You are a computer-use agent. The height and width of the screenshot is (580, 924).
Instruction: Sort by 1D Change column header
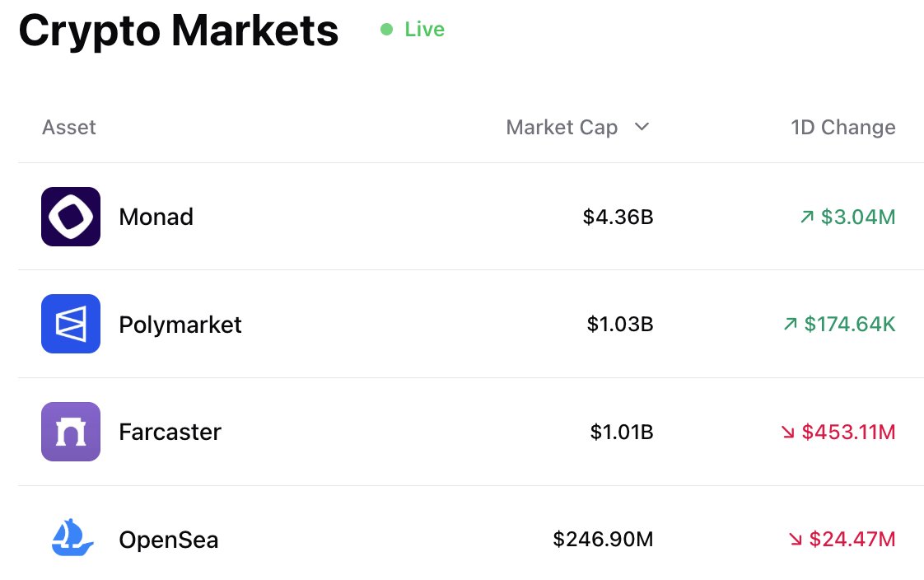point(842,128)
